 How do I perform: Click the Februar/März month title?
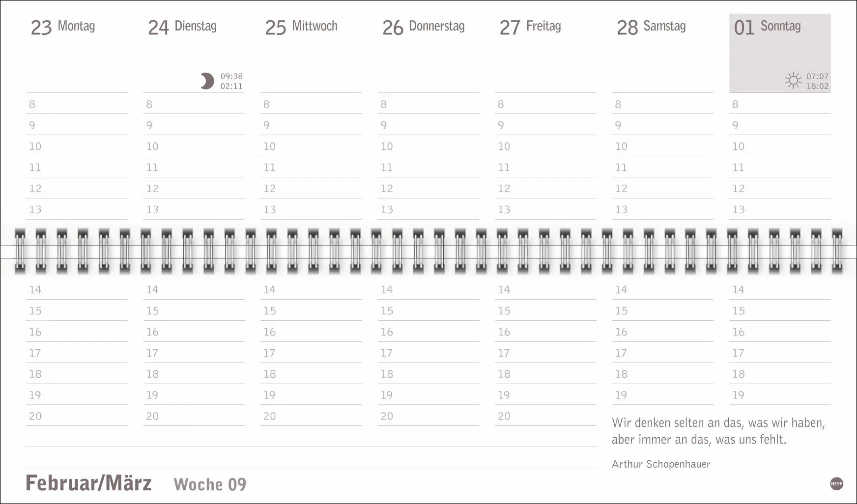(x=88, y=483)
